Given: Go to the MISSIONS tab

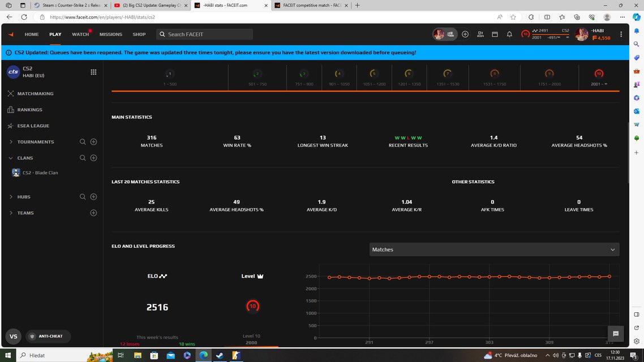Looking at the screenshot, I should [111, 35].
